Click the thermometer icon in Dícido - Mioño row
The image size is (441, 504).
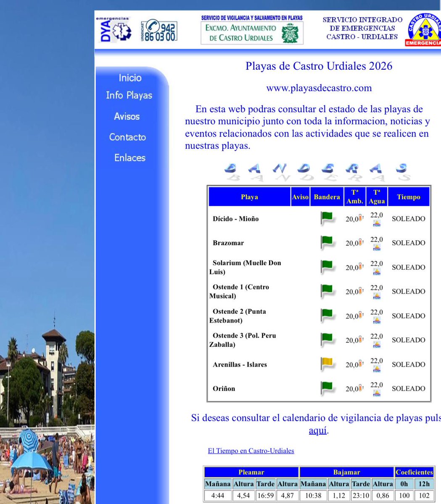361,218
